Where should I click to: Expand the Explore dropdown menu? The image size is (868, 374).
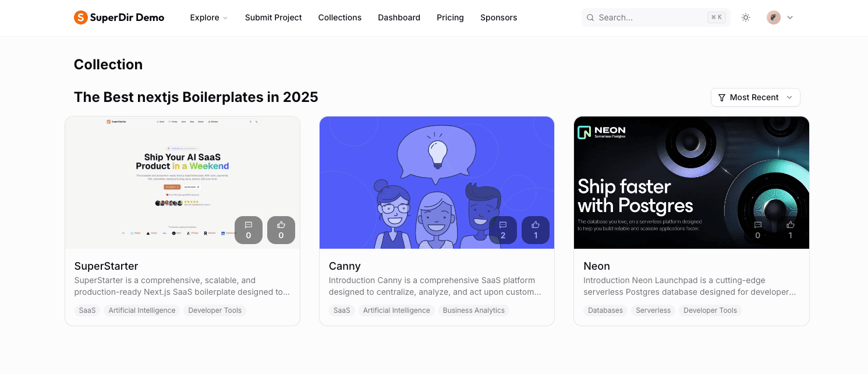coord(208,17)
